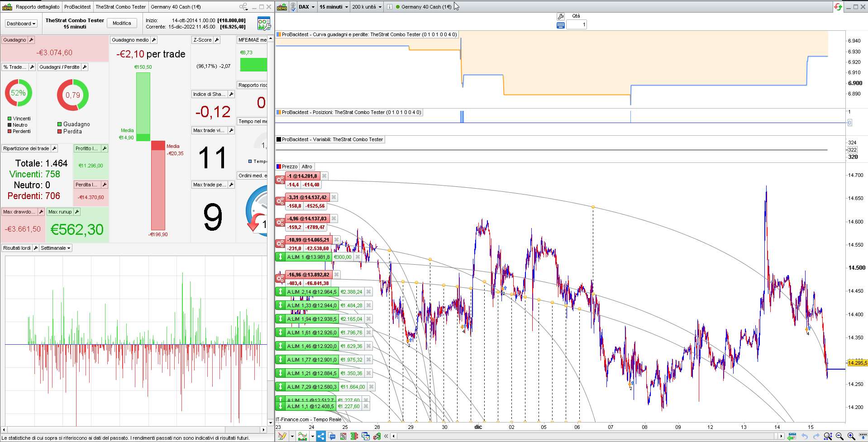Click the share icon in report window
Viewport: 868px width, 442px height.
243,7
